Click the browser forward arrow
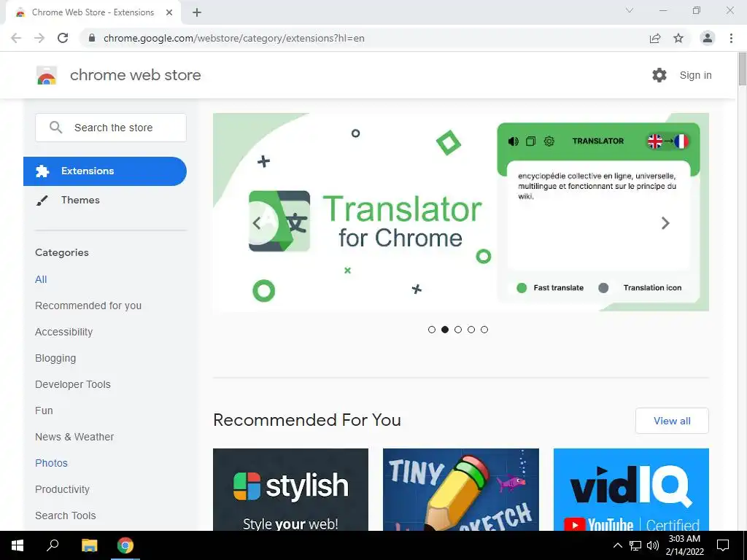Screen dimensions: 747x560 pyautogui.click(x=39, y=38)
